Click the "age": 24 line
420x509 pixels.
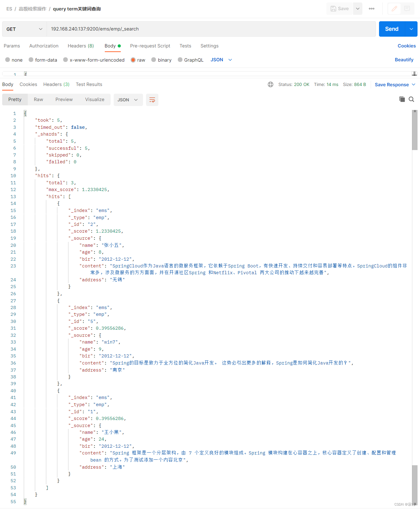[x=93, y=439]
